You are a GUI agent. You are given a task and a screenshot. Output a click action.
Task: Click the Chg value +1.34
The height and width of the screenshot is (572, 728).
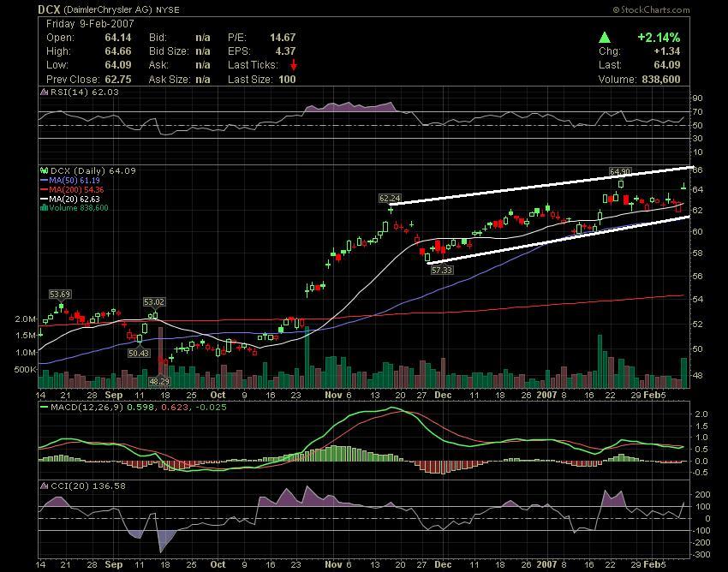(x=666, y=51)
